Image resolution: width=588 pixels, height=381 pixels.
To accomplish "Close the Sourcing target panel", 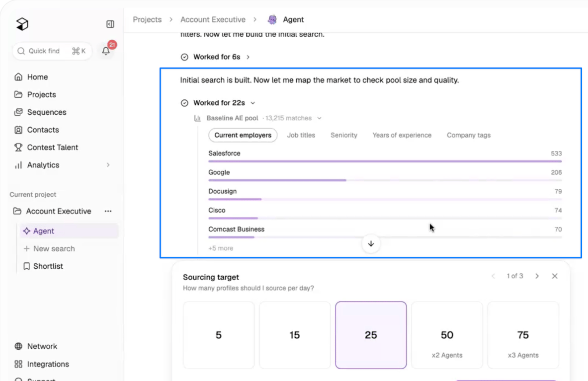I will click(555, 276).
